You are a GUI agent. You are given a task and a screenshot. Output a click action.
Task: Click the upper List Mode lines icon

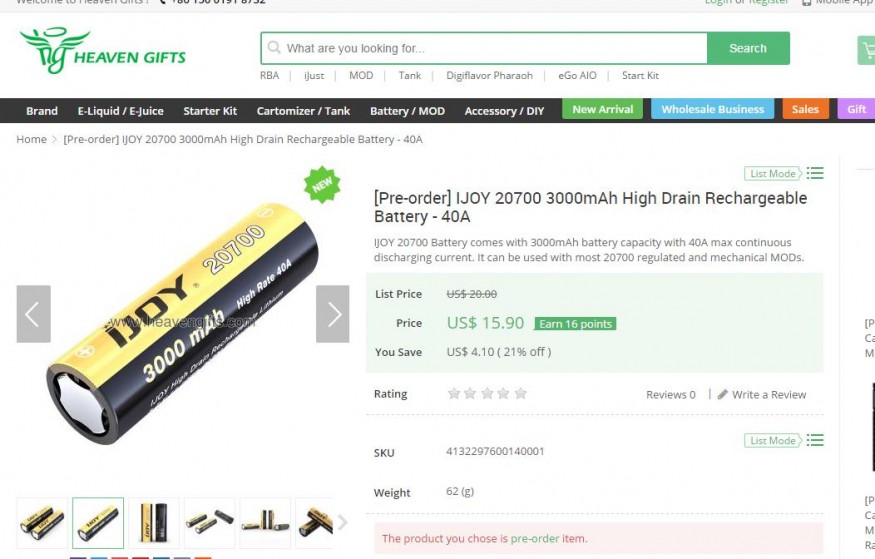coord(815,174)
